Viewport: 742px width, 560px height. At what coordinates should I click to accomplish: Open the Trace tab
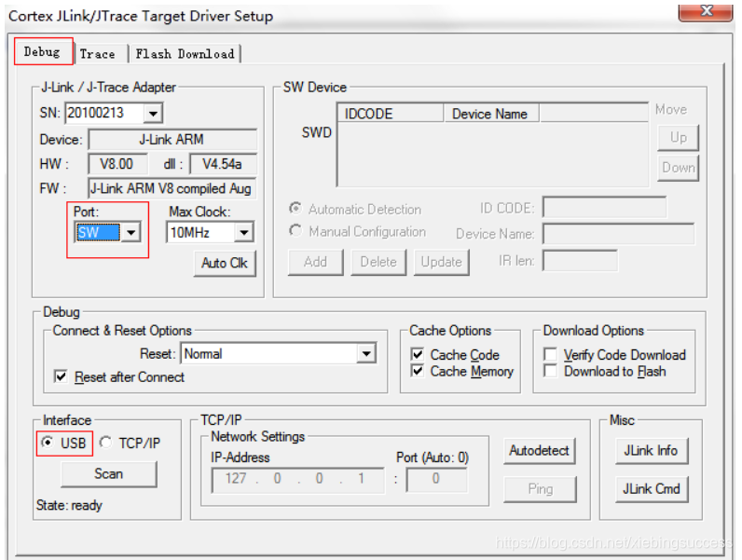[x=98, y=54]
